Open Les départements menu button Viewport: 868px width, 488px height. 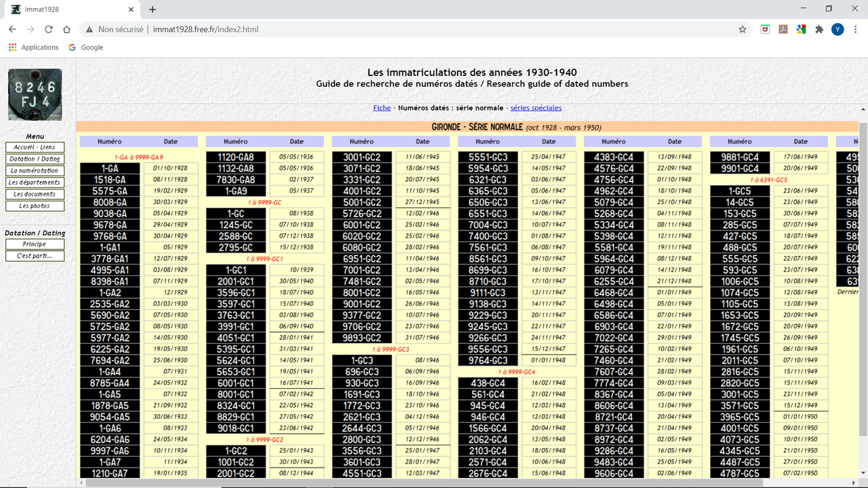35,182
